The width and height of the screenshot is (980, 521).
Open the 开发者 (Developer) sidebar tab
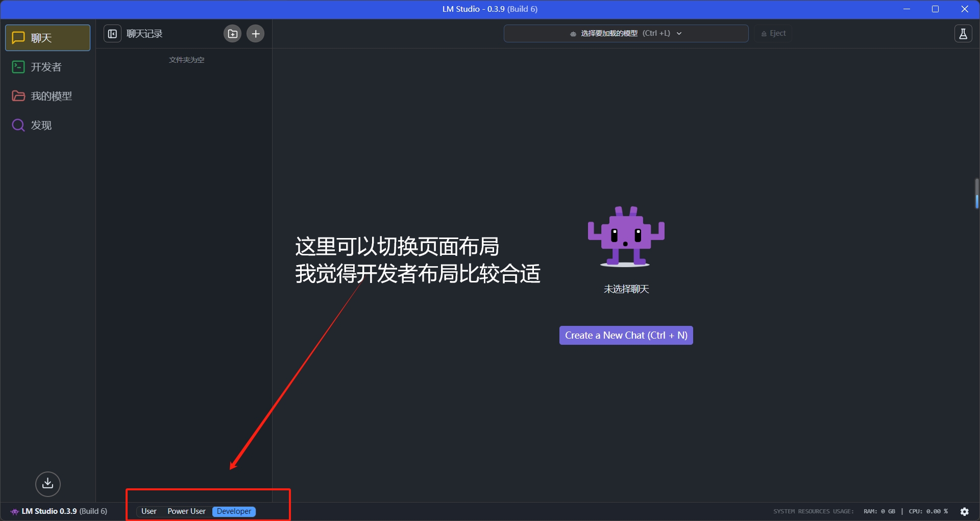point(47,67)
